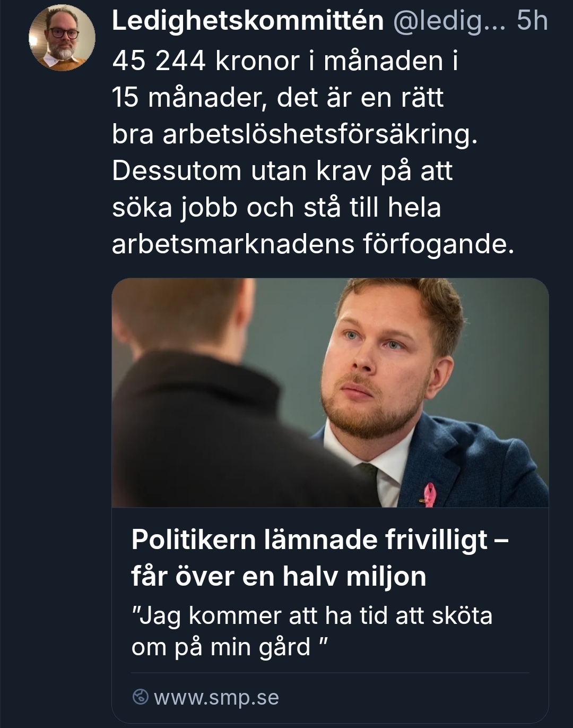Click the quote "Jag kommer att ha tid"
Screen dimensions: 573x728
(312, 615)
